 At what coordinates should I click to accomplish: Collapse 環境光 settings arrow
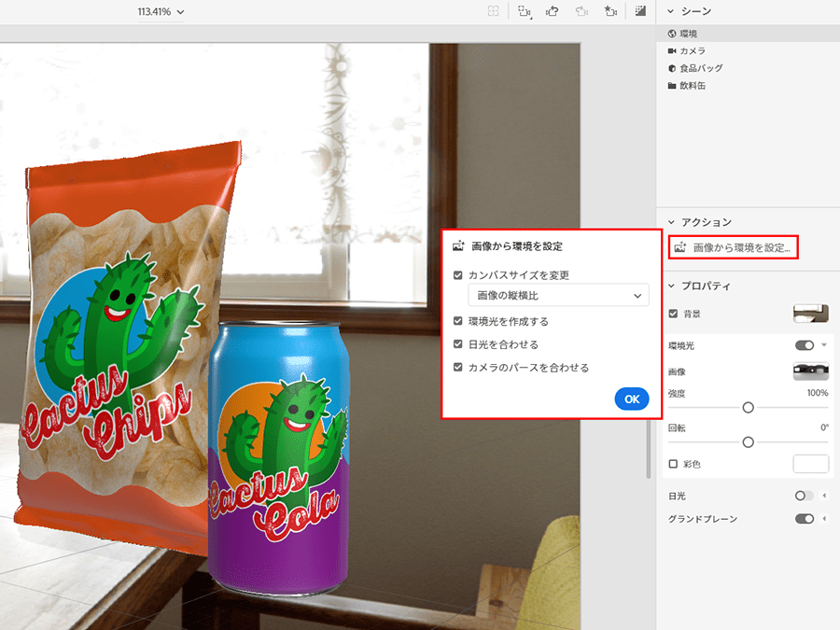[824, 345]
